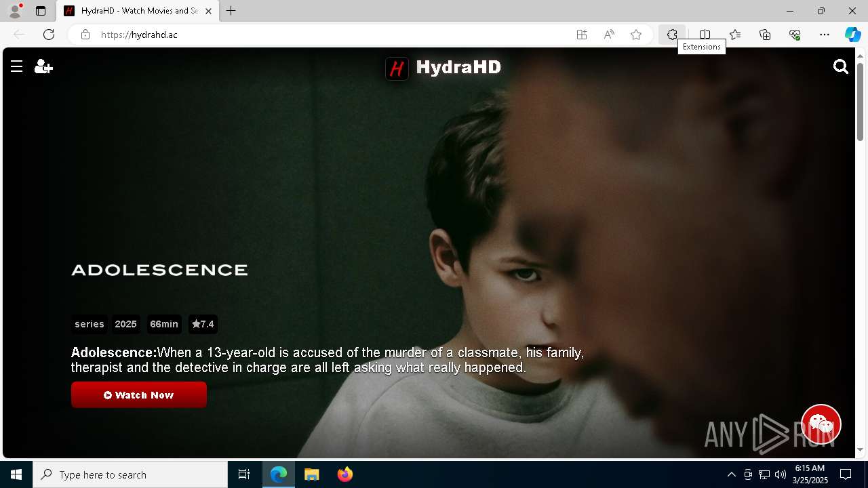This screenshot has height=488, width=868.
Task: Click the ADOLESCENCE title
Action: (x=159, y=270)
